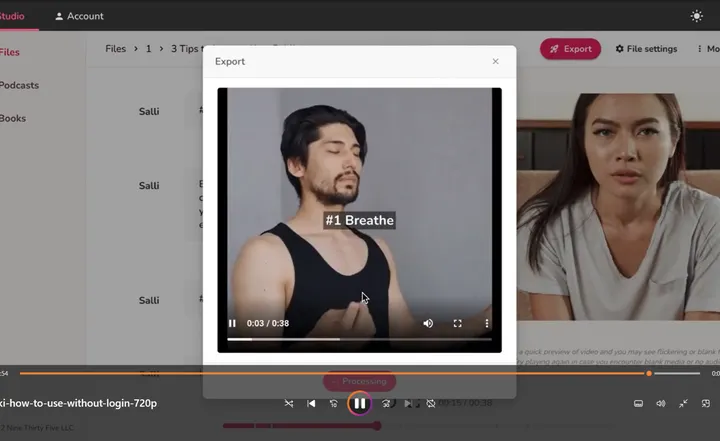Click the large pause button in the player bar
This screenshot has width=720, height=441.
coord(360,403)
